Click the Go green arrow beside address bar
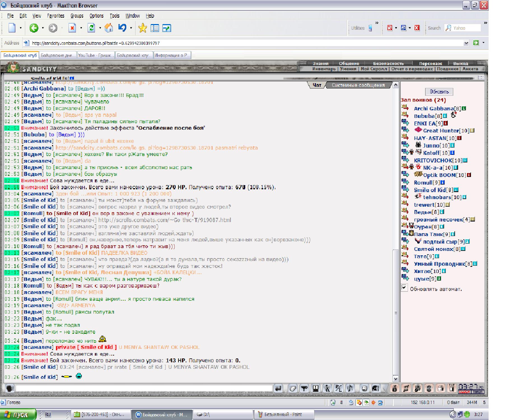The image size is (532, 420). tap(476, 43)
